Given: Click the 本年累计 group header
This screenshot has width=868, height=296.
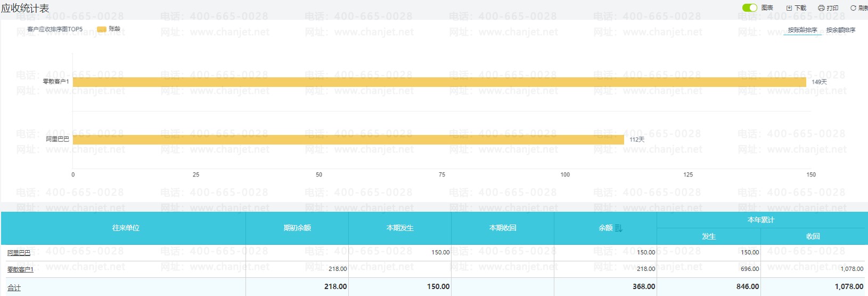Looking at the screenshot, I should 760,220.
